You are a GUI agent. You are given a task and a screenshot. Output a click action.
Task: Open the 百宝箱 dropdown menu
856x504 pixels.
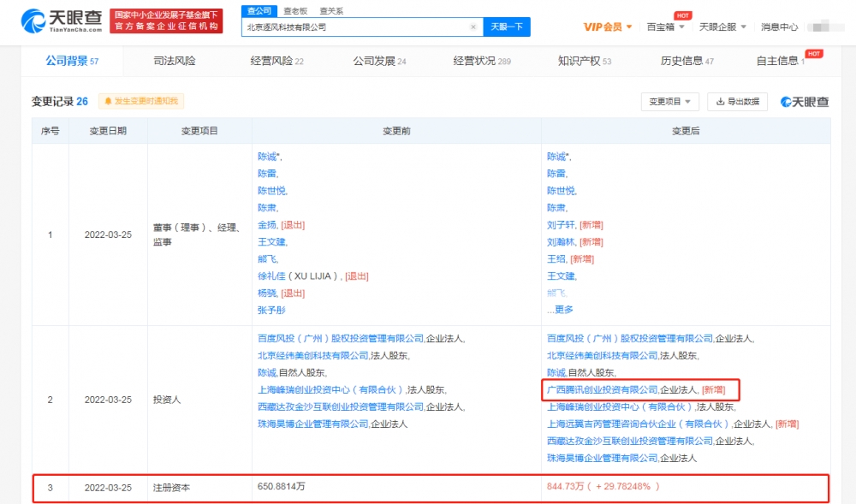pyautogui.click(x=665, y=27)
